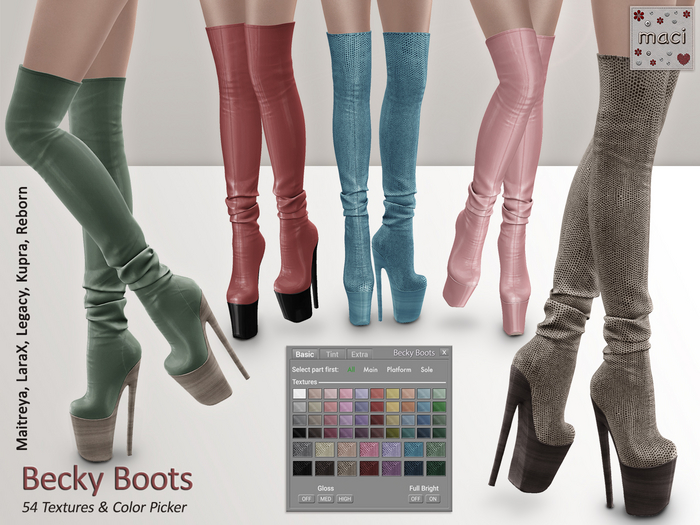This screenshot has width=700, height=525.
Task: Select the cream snakeskin texture swatch
Action: (325, 450)
